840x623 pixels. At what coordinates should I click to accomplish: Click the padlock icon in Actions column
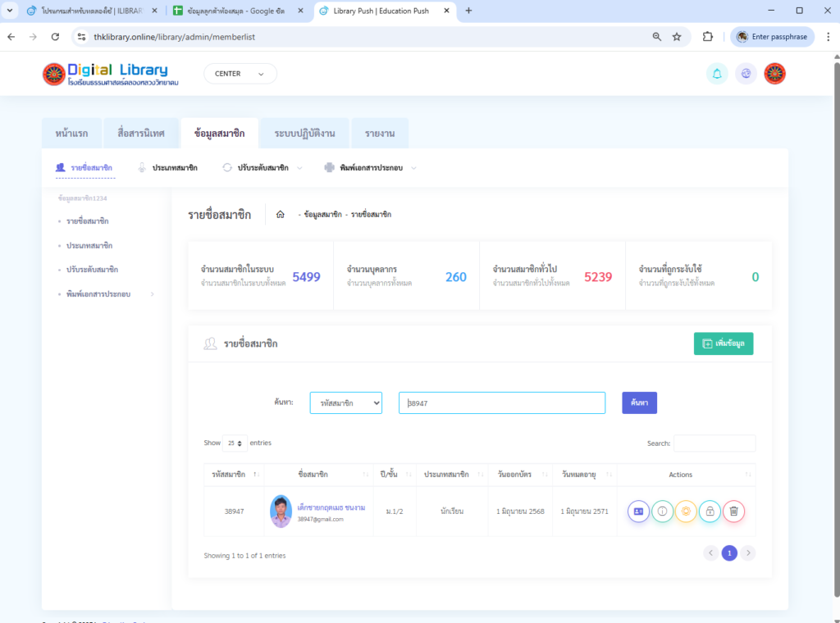pos(710,512)
